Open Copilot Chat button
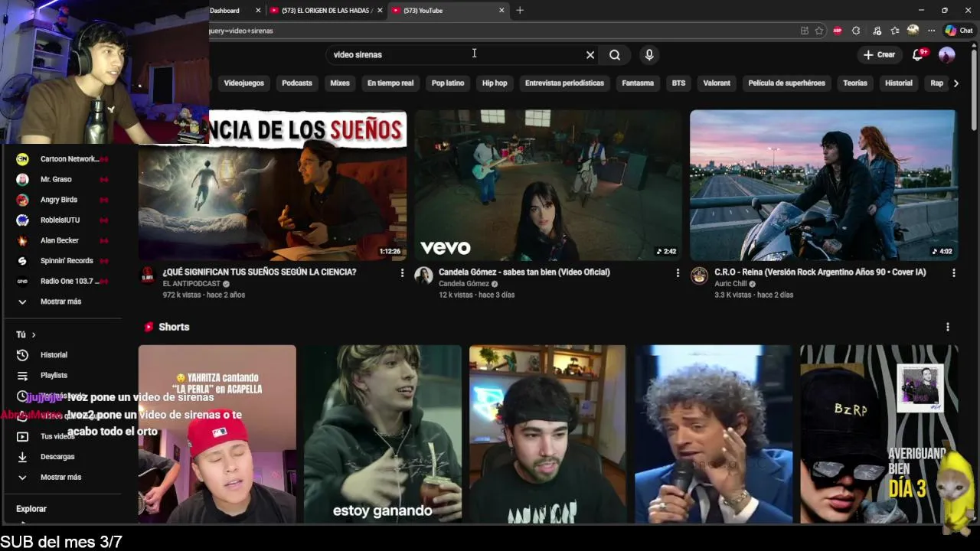 pos(959,31)
